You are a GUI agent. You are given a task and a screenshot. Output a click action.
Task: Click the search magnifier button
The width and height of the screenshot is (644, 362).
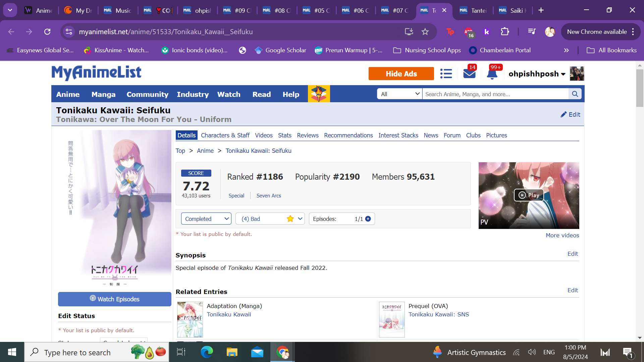point(575,94)
